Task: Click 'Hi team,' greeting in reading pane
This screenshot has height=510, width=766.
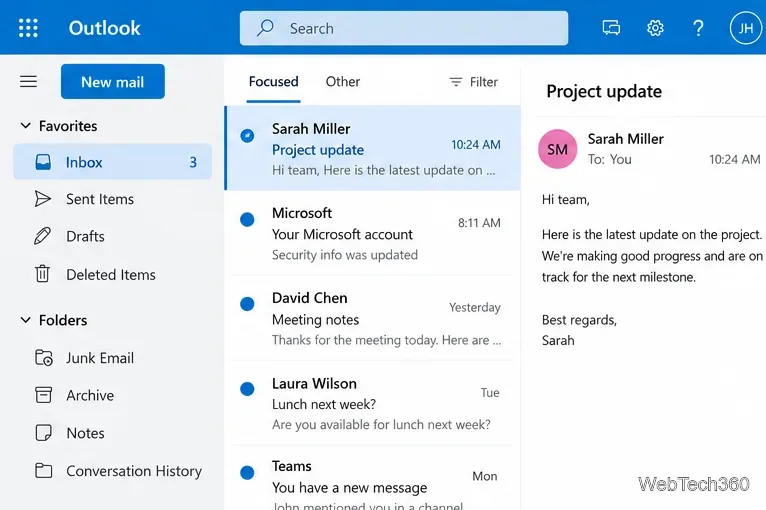Action: (x=566, y=199)
